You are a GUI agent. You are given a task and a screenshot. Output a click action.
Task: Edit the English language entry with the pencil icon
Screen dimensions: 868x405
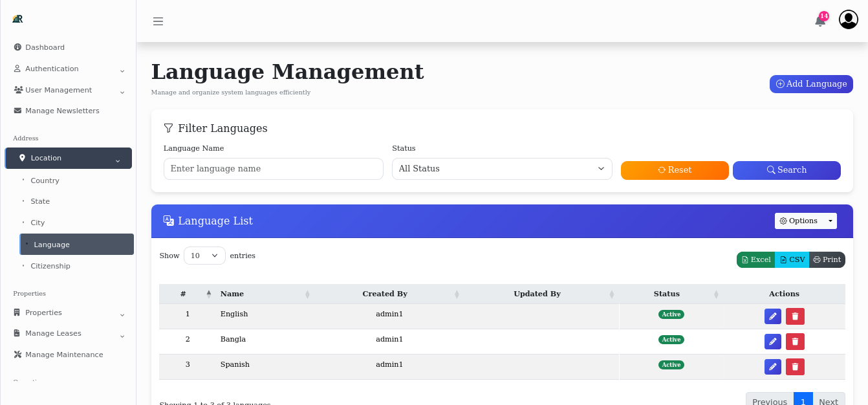point(773,316)
